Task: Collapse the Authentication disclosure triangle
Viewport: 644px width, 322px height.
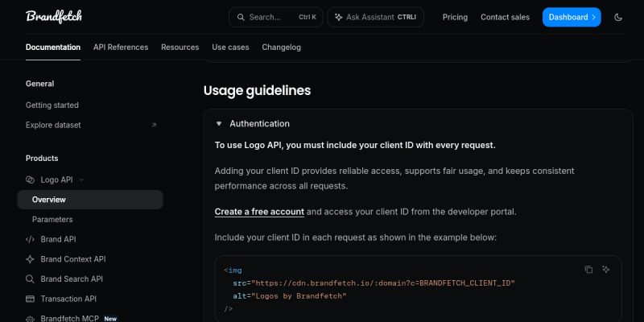Action: pyautogui.click(x=219, y=124)
